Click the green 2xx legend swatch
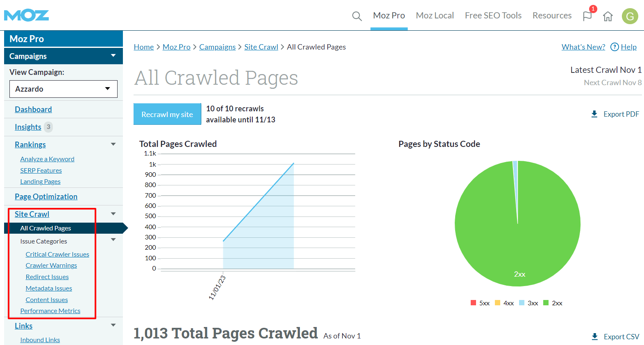The image size is (644, 345). coord(546,303)
